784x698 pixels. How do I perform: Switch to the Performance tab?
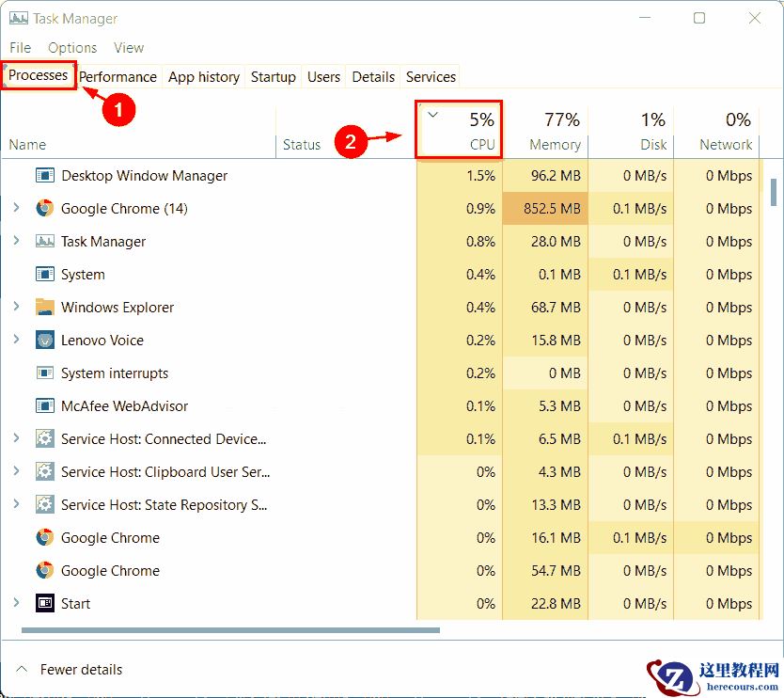click(118, 76)
